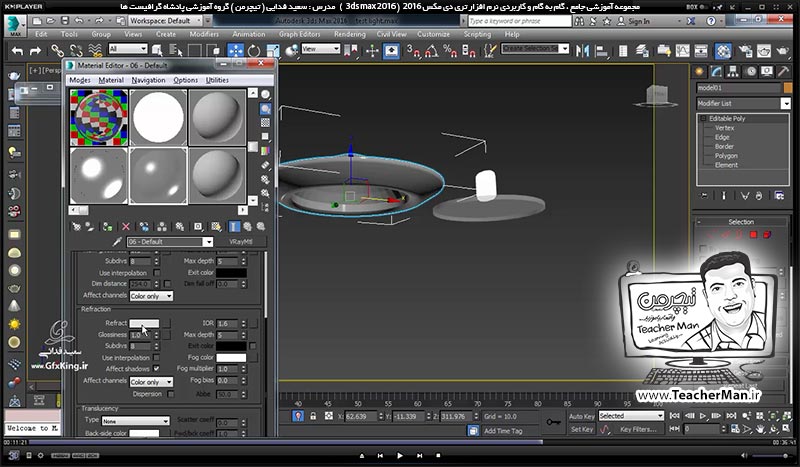Image resolution: width=800 pixels, height=467 pixels.
Task: Open the Curve Editor icon
Action: (682, 51)
